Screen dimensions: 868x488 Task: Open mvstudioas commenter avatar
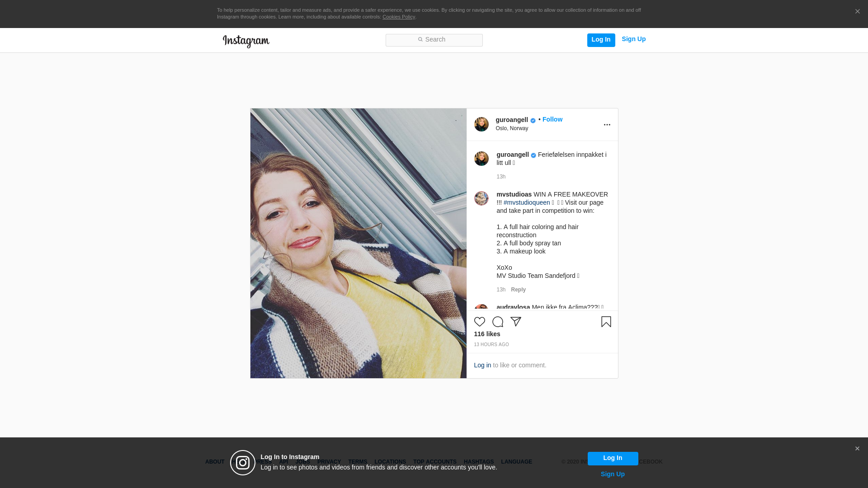tap(481, 198)
